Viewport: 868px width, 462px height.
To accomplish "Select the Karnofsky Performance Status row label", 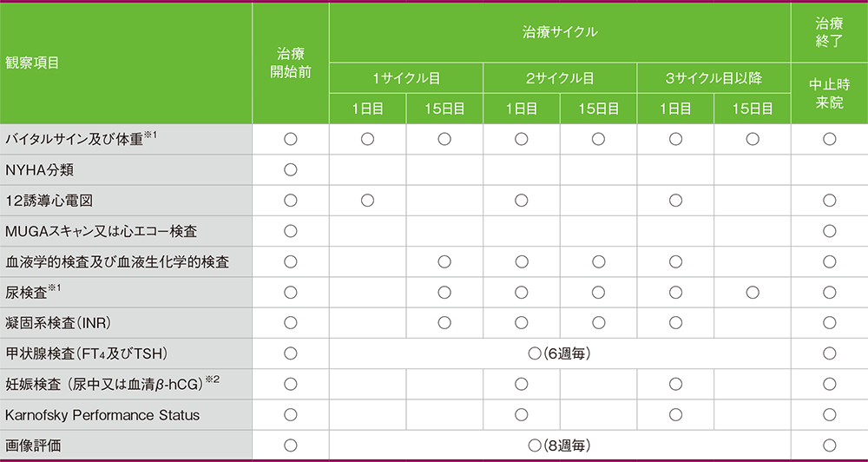I will (x=102, y=415).
